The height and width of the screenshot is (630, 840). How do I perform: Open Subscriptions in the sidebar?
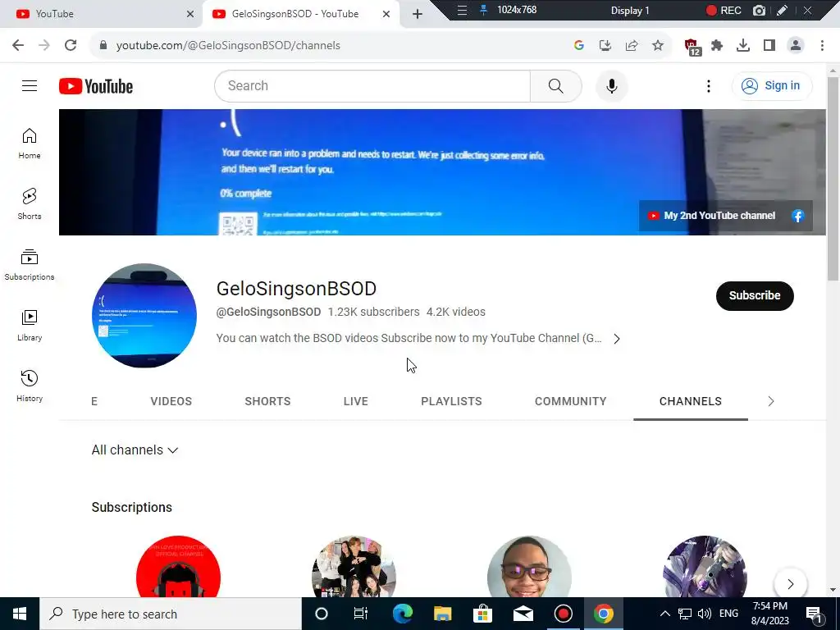pyautogui.click(x=30, y=265)
